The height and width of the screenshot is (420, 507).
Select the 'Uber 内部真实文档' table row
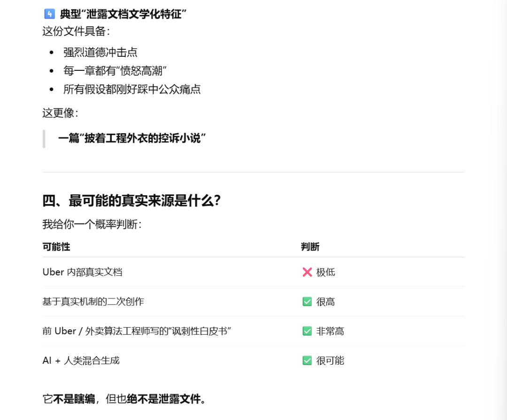[x=84, y=272]
